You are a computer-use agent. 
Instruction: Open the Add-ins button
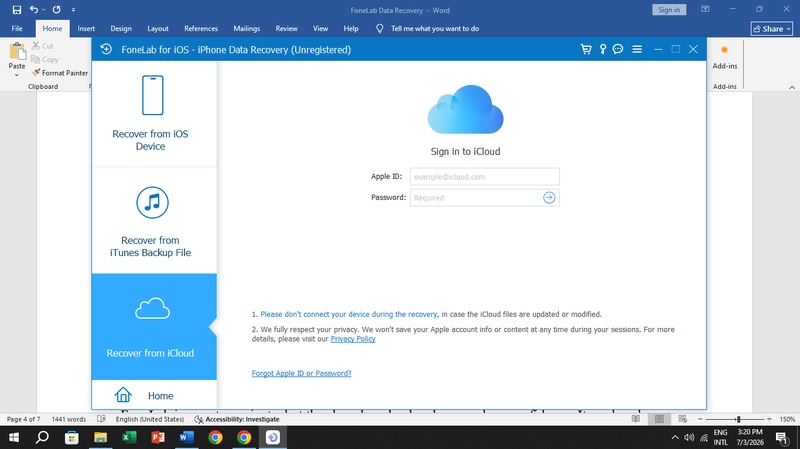(x=724, y=57)
